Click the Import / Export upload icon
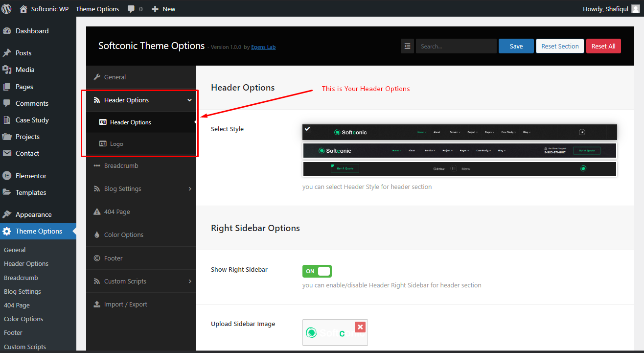 pyautogui.click(x=96, y=304)
